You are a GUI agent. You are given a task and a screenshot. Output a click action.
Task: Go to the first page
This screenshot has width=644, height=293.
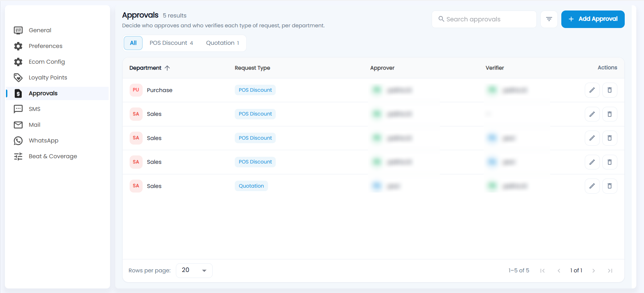pyautogui.click(x=542, y=271)
